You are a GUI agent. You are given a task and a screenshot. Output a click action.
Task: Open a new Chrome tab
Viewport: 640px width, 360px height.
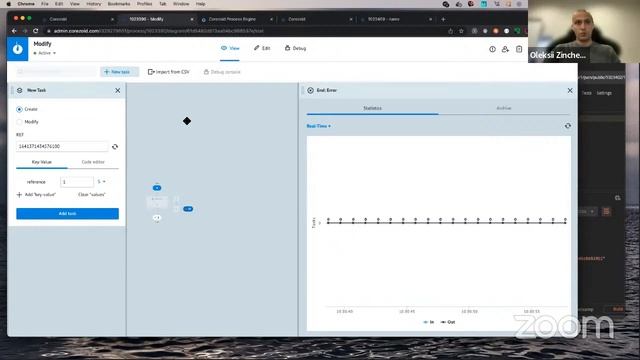[443, 19]
